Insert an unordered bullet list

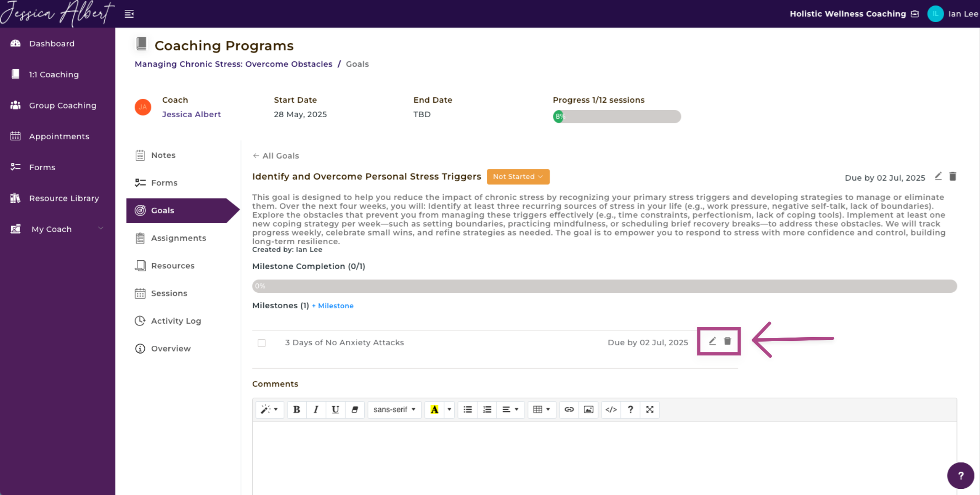(468, 409)
